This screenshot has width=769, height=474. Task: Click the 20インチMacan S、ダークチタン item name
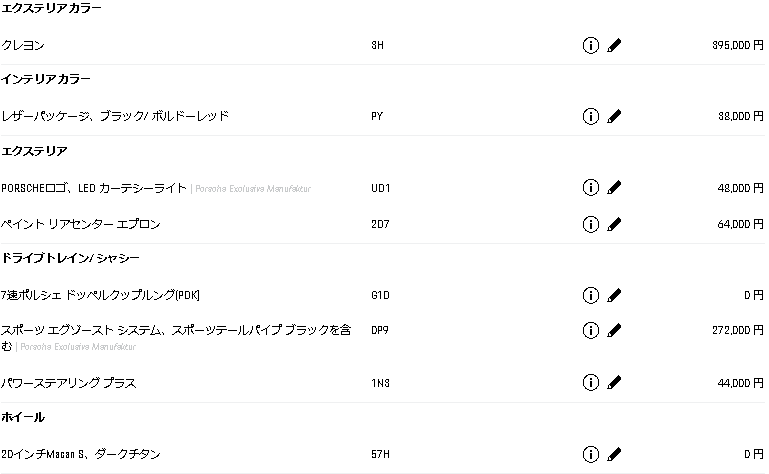tap(80, 454)
